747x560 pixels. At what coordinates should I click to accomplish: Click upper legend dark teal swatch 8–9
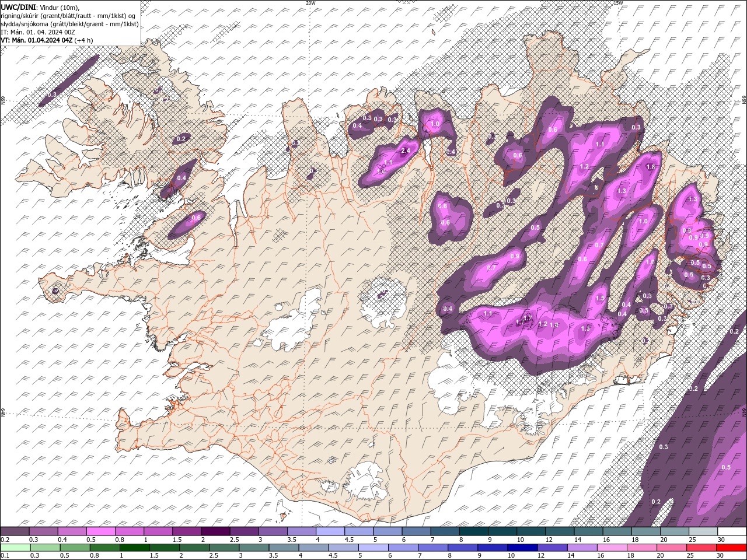[474, 531]
